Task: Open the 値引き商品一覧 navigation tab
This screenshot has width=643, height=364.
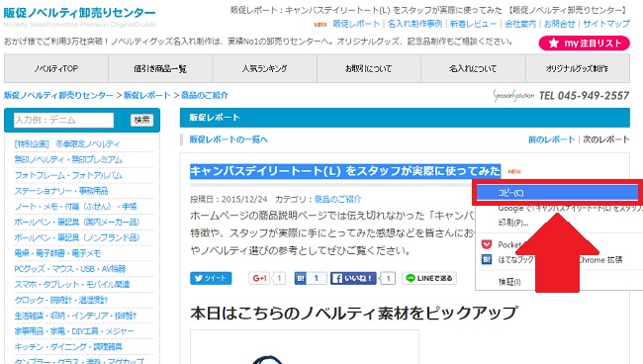Action: coord(160,68)
